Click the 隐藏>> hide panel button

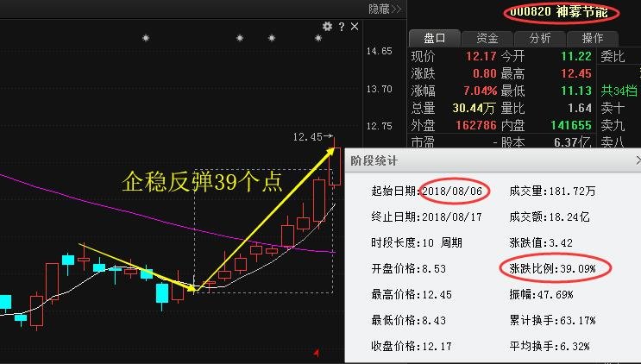[x=385, y=9]
